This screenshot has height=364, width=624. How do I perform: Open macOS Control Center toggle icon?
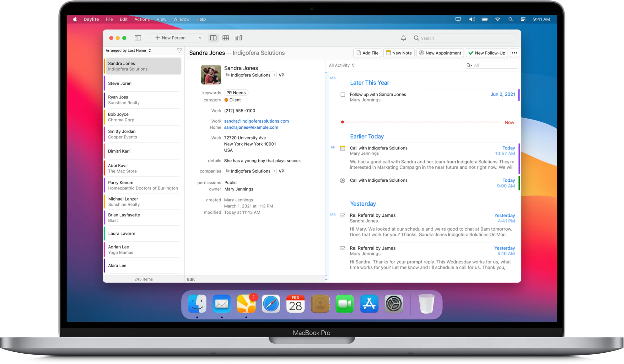point(523,19)
